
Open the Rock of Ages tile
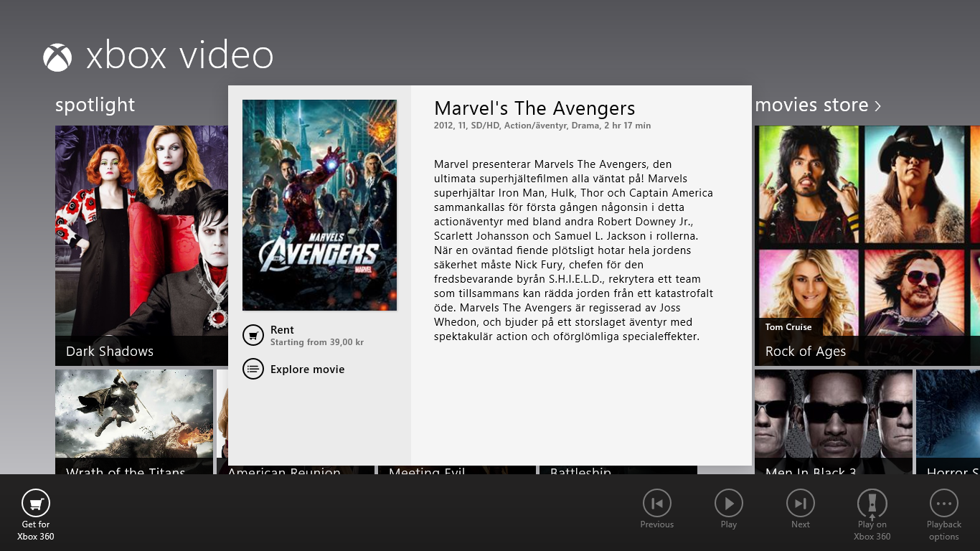[x=867, y=245]
